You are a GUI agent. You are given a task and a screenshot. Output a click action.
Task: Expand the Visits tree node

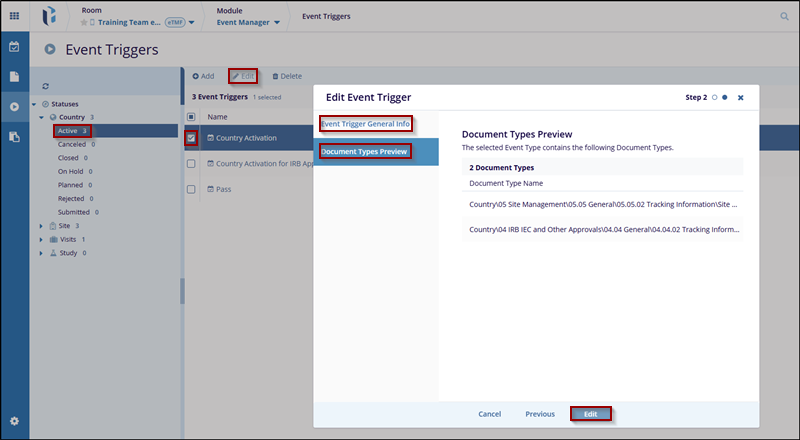40,240
